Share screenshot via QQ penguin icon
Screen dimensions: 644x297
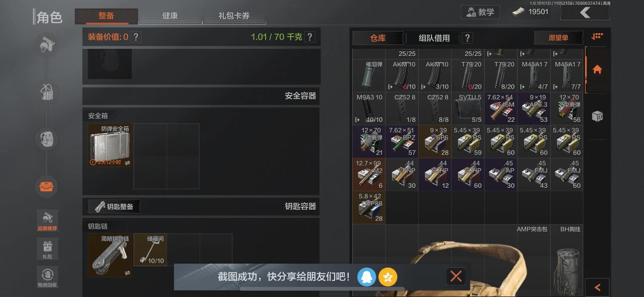366,277
